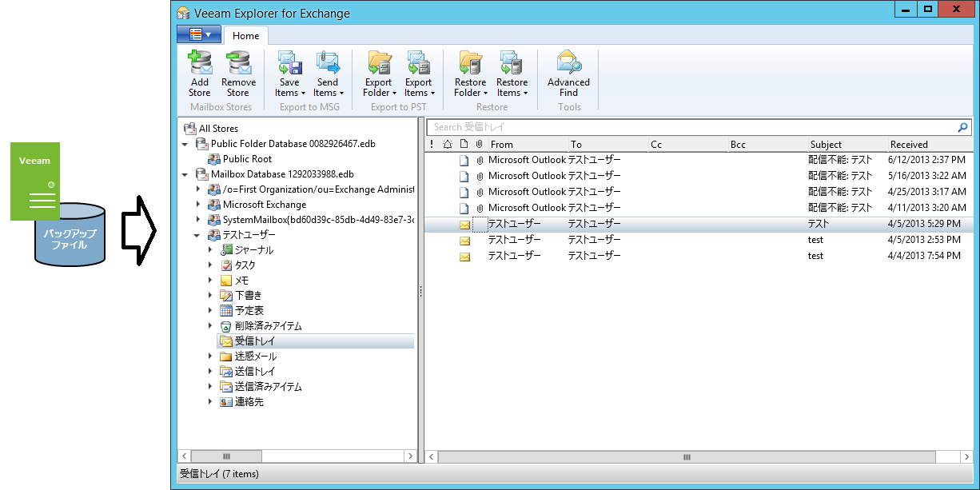Expand the First Organization mailbox node
The height and width of the screenshot is (490, 980).
pyautogui.click(x=198, y=189)
